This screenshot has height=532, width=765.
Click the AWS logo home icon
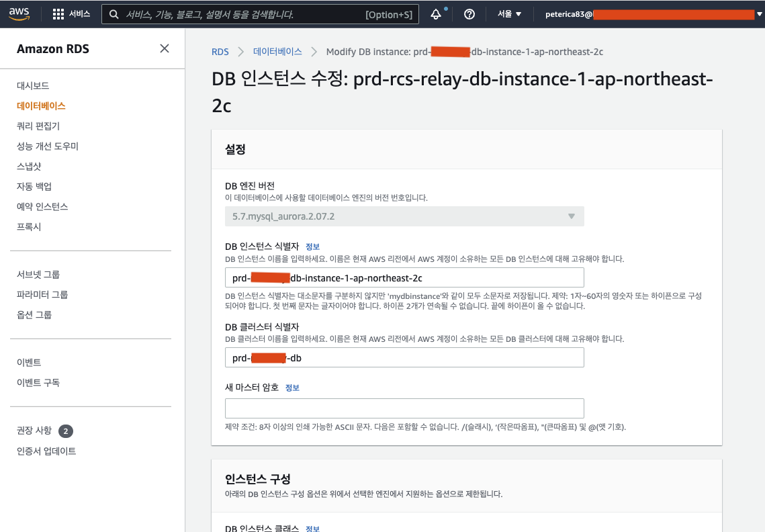tap(19, 14)
